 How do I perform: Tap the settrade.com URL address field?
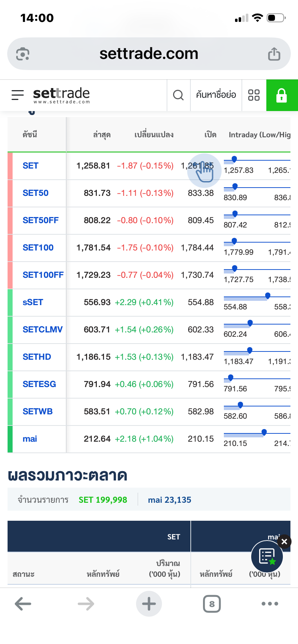149,54
